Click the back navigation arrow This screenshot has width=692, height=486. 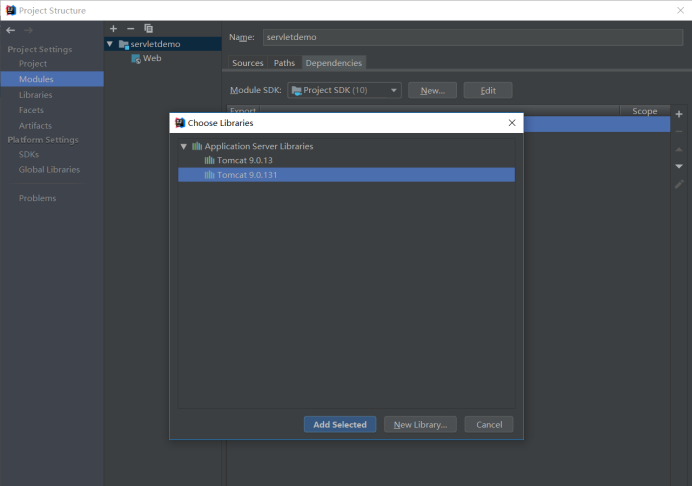[x=11, y=30]
